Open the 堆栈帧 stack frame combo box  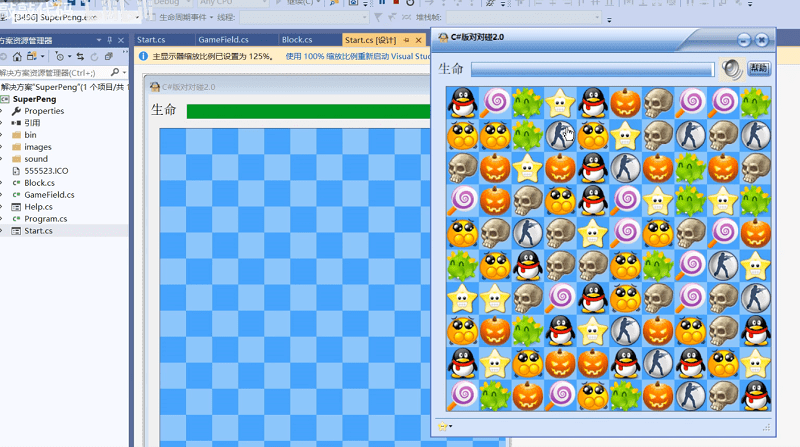[x=524, y=17]
